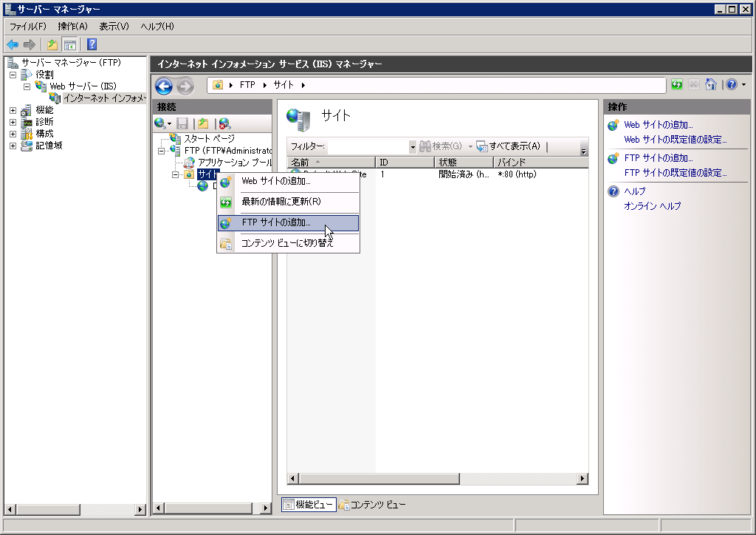This screenshot has width=756, height=535.
Task: Click the Back arrow in Server Manager toolbar
Action: [13, 45]
